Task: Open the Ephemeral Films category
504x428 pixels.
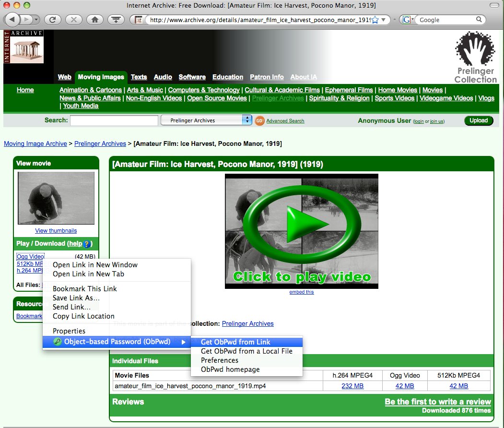Action: point(349,90)
